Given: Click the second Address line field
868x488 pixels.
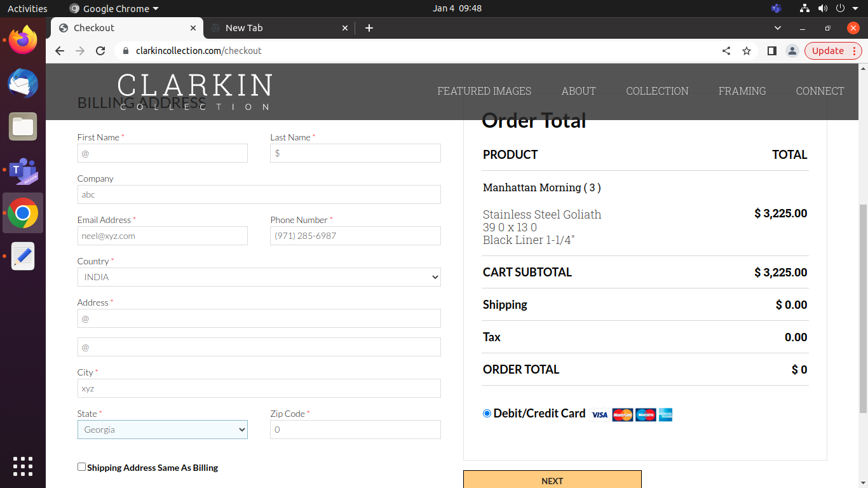Looking at the screenshot, I should [259, 347].
